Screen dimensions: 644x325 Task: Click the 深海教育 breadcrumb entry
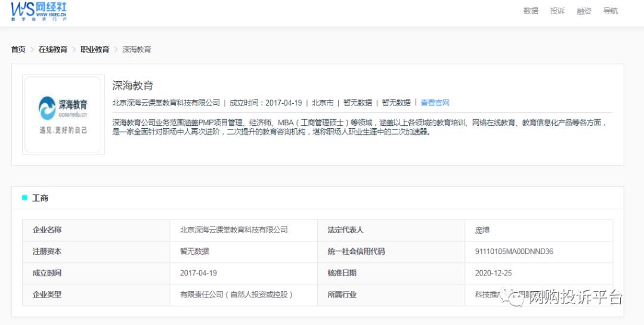coord(137,49)
